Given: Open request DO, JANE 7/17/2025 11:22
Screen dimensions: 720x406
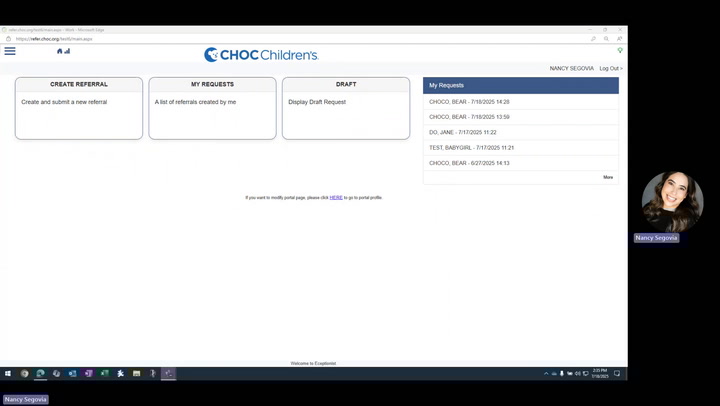Looking at the screenshot, I should pos(521,132).
